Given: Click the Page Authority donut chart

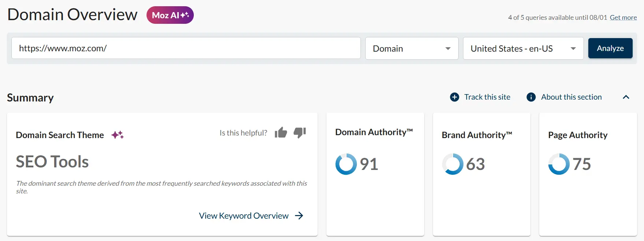Looking at the screenshot, I should 559,164.
